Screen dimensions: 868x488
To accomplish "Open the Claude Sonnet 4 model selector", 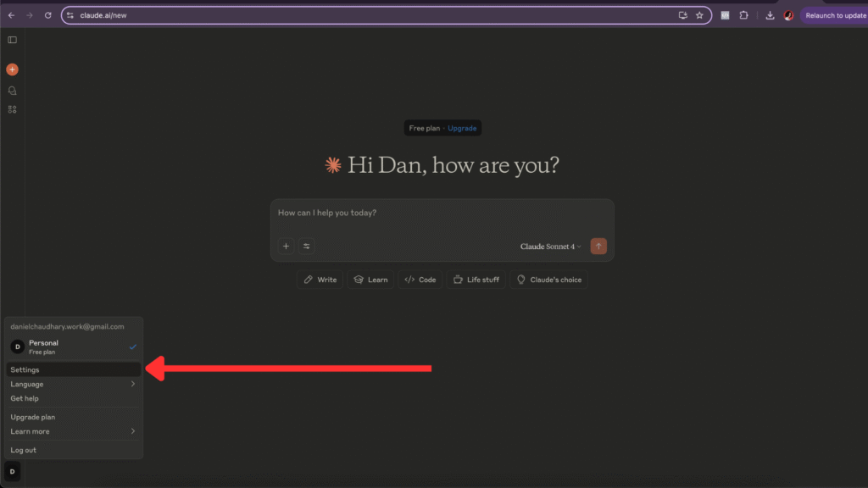I will pyautogui.click(x=550, y=247).
